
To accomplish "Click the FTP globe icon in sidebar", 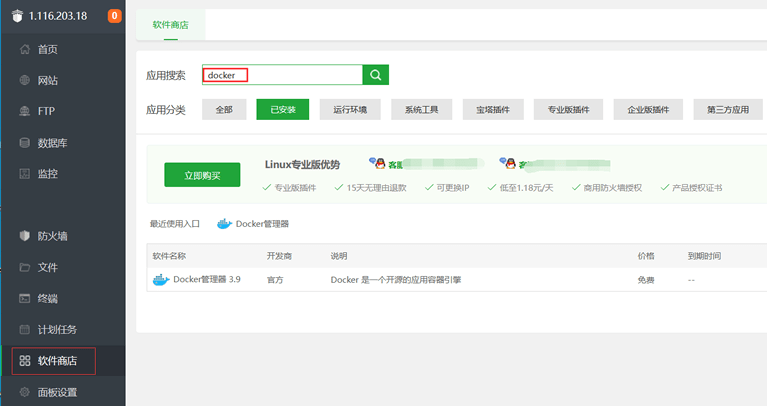I will pyautogui.click(x=24, y=111).
